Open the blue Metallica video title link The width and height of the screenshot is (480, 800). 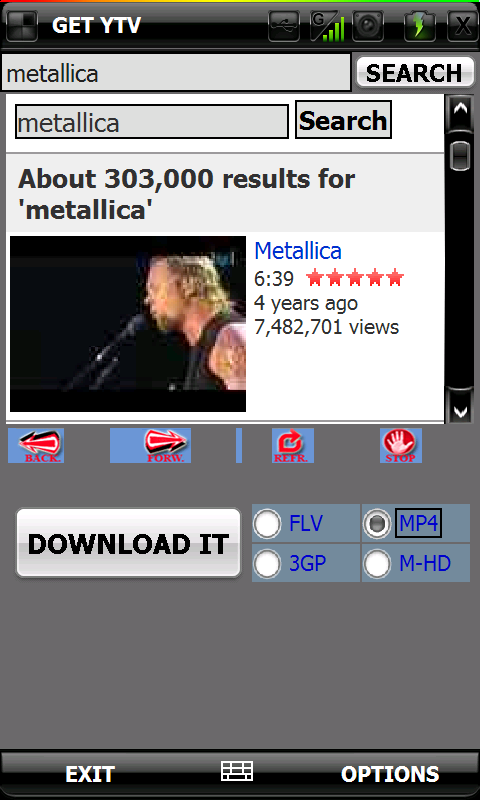point(298,251)
